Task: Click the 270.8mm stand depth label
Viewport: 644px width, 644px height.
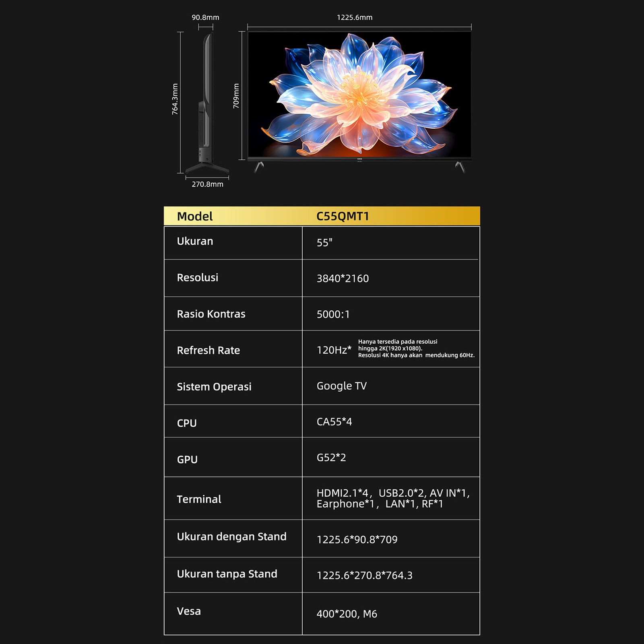Action: pos(207,184)
